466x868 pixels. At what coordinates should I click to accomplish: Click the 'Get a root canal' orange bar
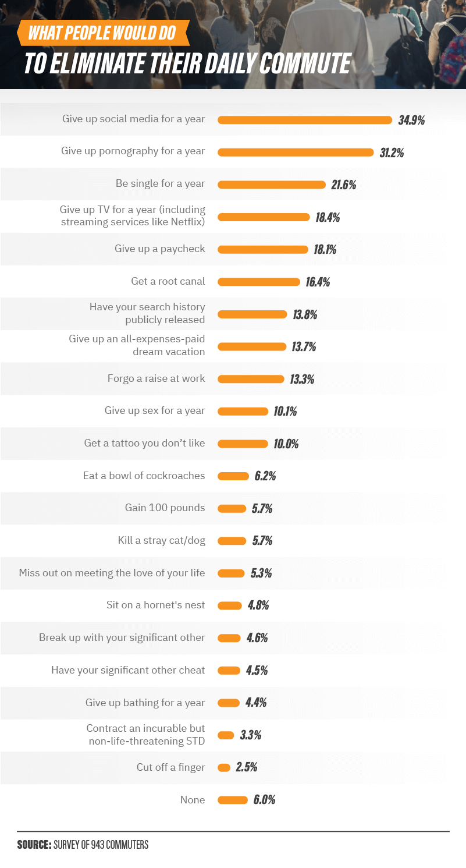pyautogui.click(x=258, y=282)
